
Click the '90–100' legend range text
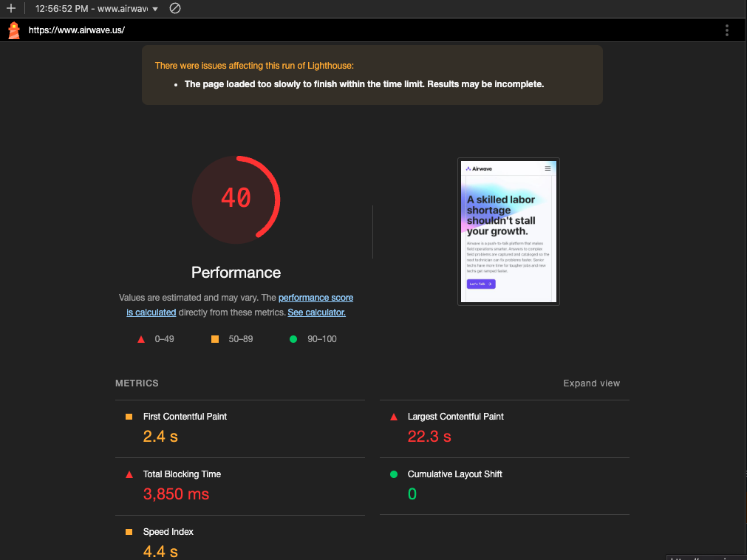[322, 339]
